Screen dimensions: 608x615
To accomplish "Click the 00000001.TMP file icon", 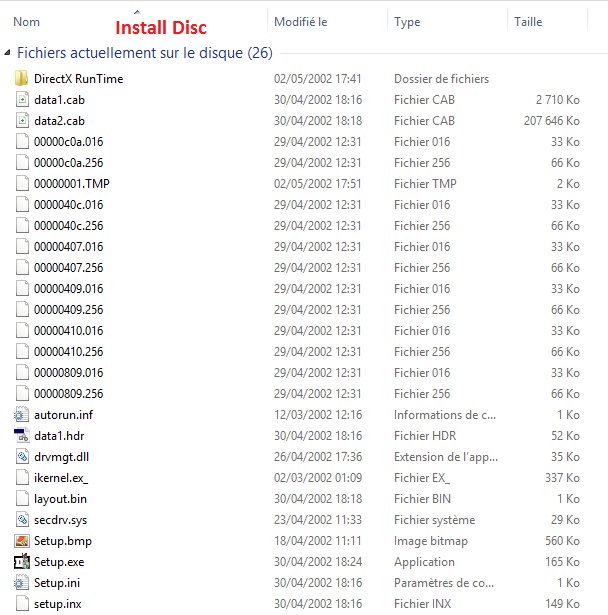I will click(x=22, y=184).
